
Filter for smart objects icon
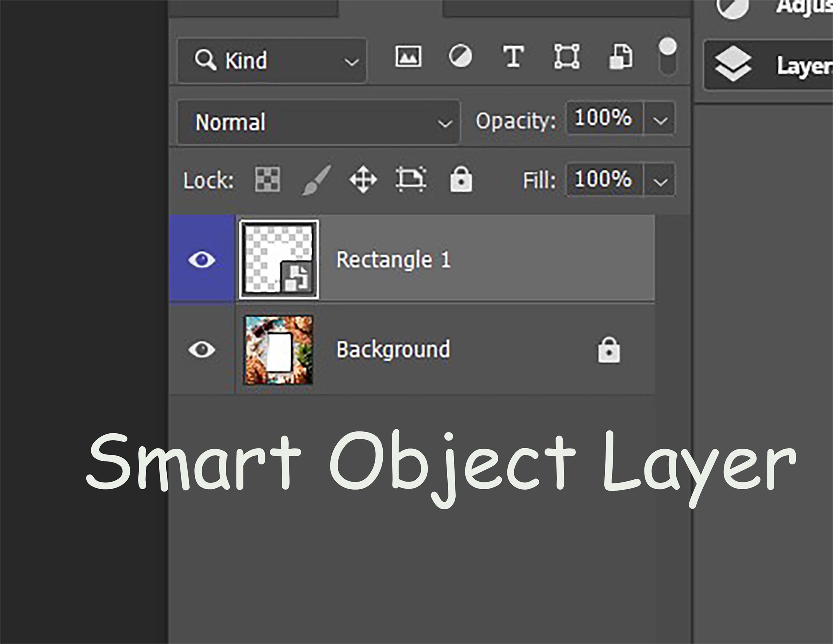click(621, 56)
